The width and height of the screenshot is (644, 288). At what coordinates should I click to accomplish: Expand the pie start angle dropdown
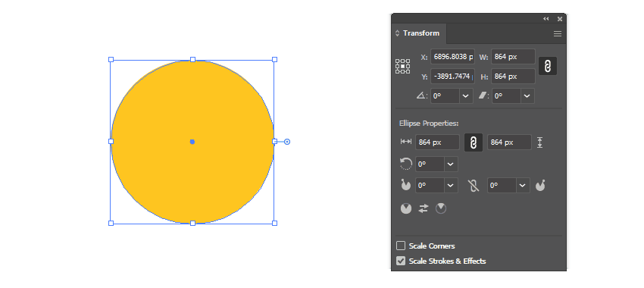451,185
